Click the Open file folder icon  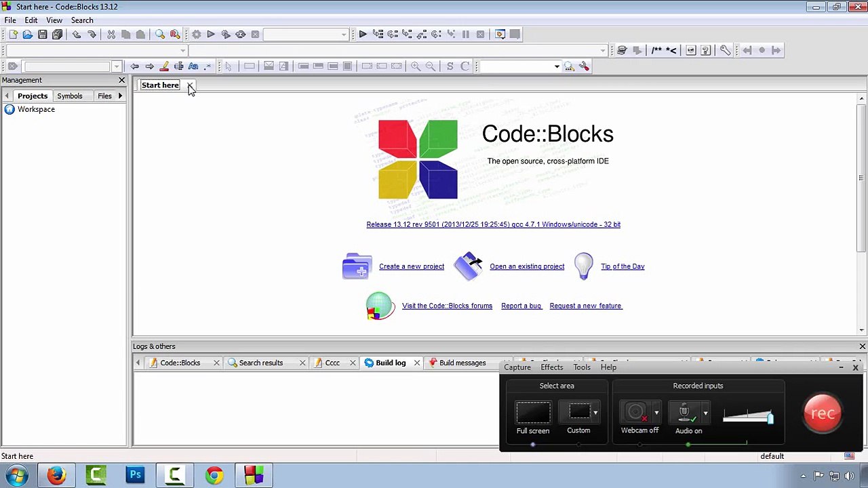(x=28, y=35)
